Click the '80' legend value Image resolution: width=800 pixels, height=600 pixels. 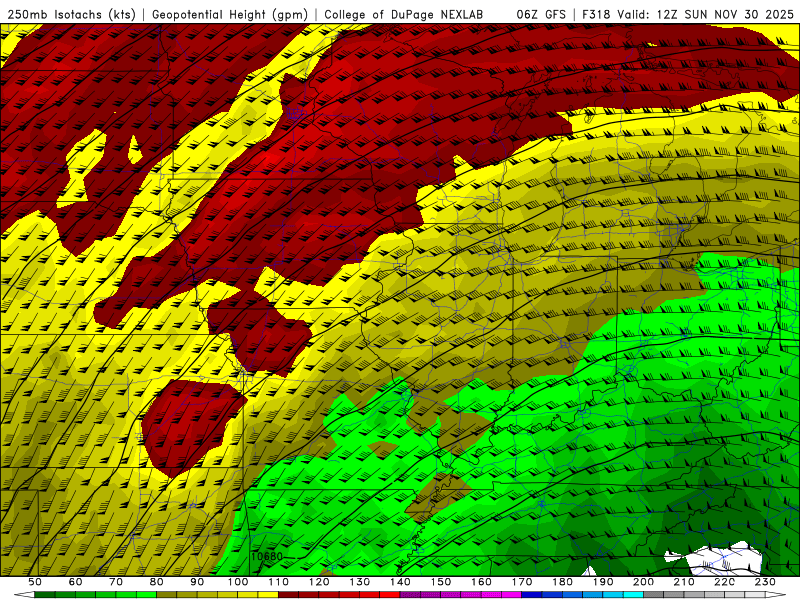click(156, 582)
